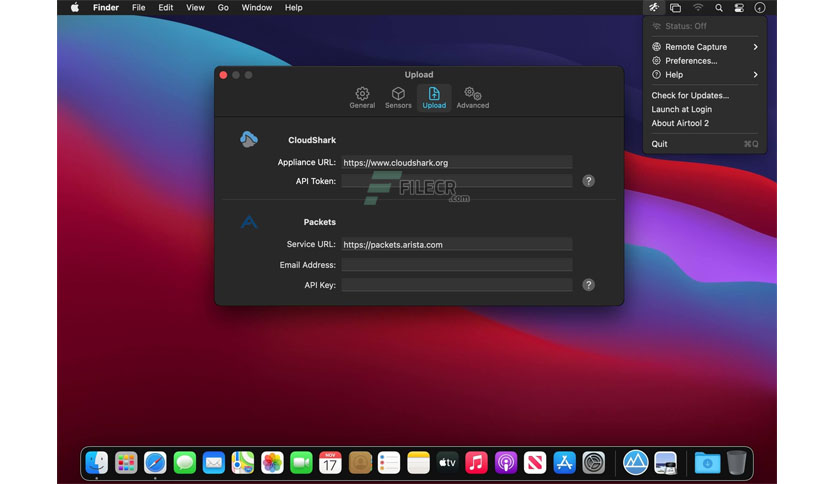This screenshot has width=836, height=484.
Task: Open the Trash in the Dock
Action: coord(736,463)
